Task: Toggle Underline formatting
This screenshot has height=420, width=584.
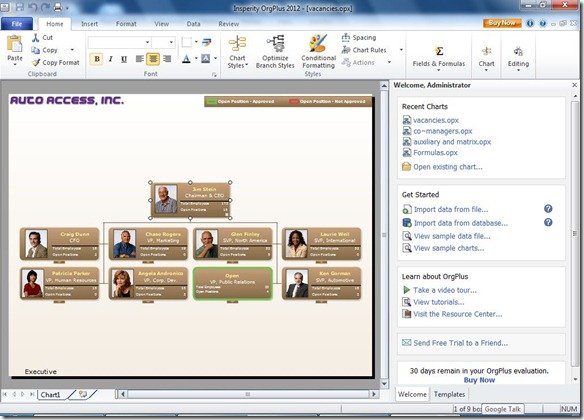Action: (x=124, y=59)
